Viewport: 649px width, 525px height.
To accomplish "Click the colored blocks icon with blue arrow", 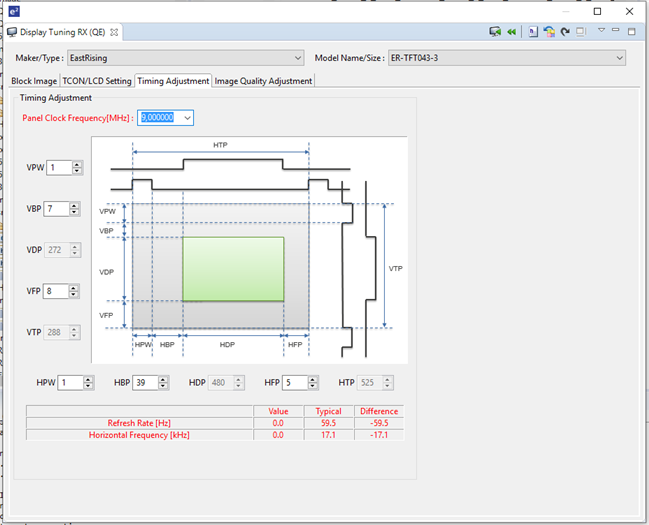I will click(549, 32).
